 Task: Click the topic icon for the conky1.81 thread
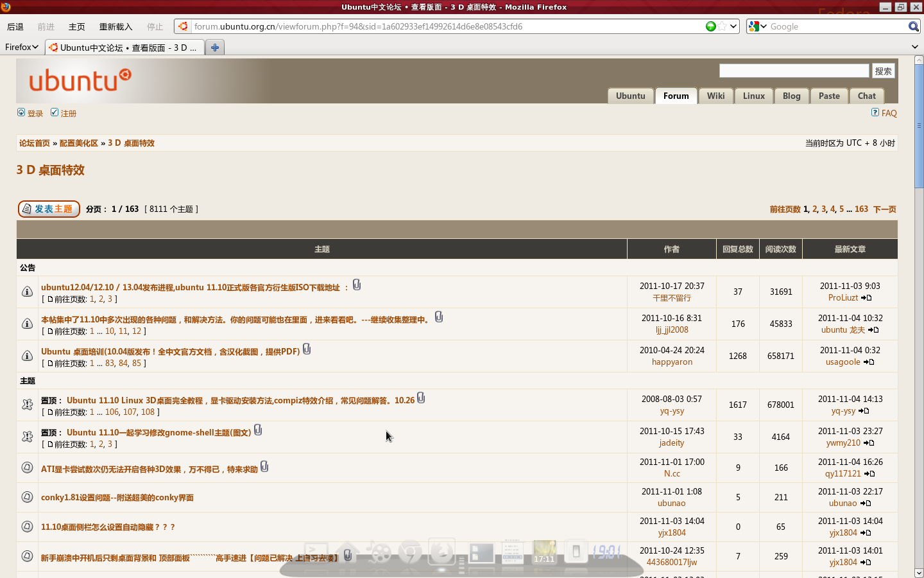[x=27, y=497]
